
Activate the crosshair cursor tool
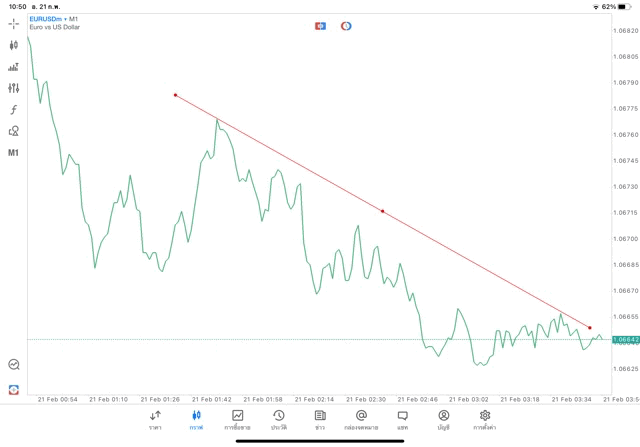click(14, 22)
